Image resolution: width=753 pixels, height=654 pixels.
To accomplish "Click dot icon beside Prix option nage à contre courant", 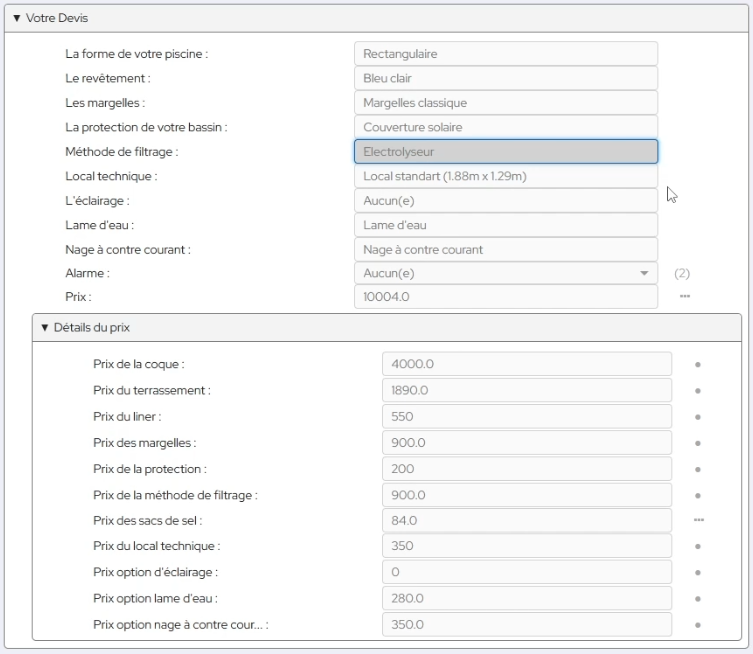I will coord(698,625).
